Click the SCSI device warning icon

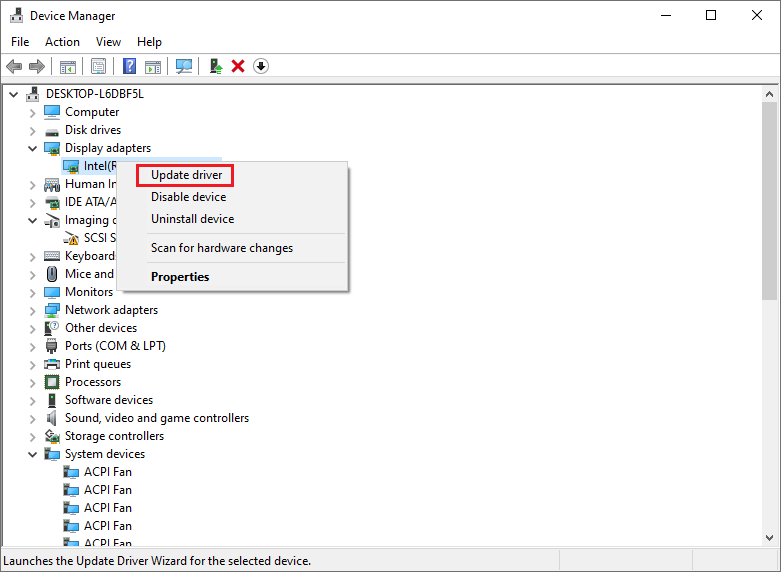click(71, 239)
